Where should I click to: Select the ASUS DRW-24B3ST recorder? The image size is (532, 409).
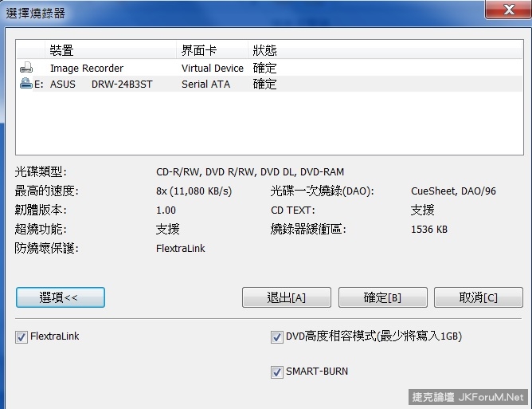click(101, 84)
